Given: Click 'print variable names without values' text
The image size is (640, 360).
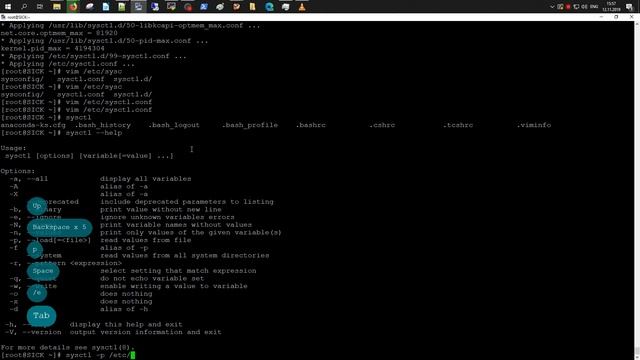Looking at the screenshot, I should [x=176, y=225].
